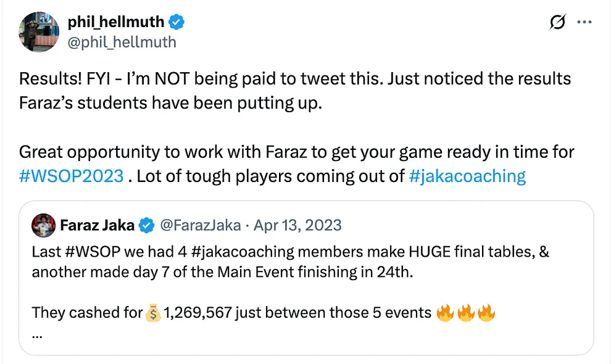Click the money bag emoji
The width and height of the screenshot is (611, 364).
[x=154, y=313]
